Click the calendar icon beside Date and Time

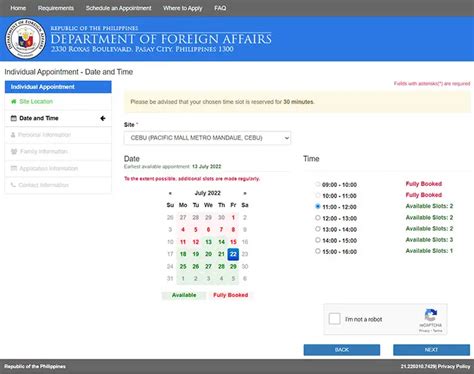click(14, 118)
